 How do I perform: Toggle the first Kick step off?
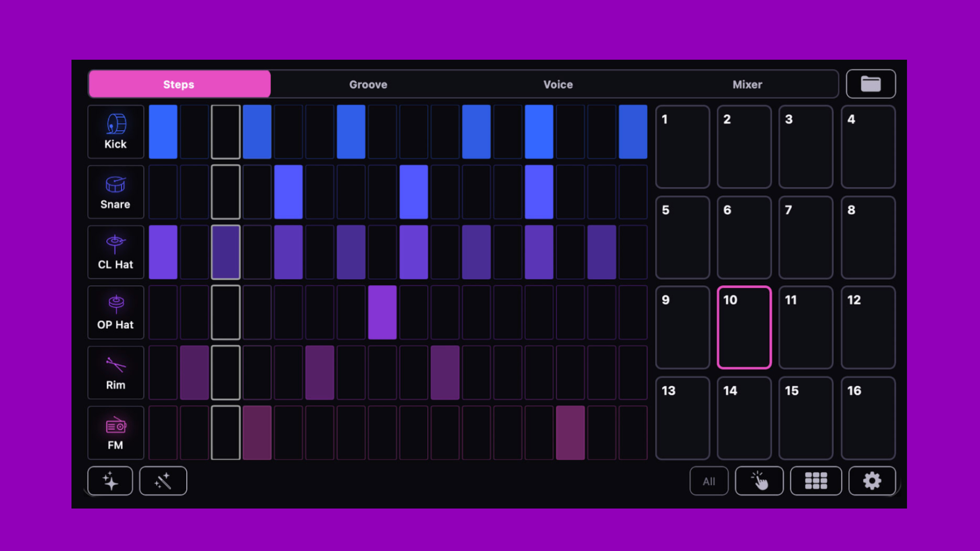[x=163, y=132]
